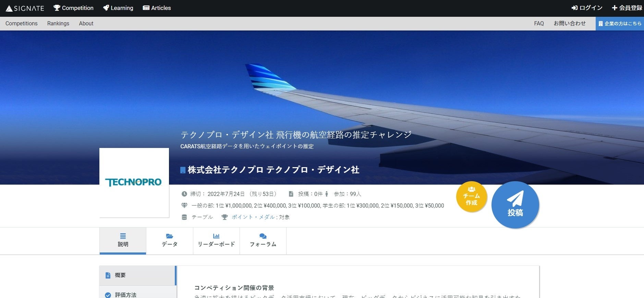
Task: Click the participant count 参加：99人
Action: [348, 194]
